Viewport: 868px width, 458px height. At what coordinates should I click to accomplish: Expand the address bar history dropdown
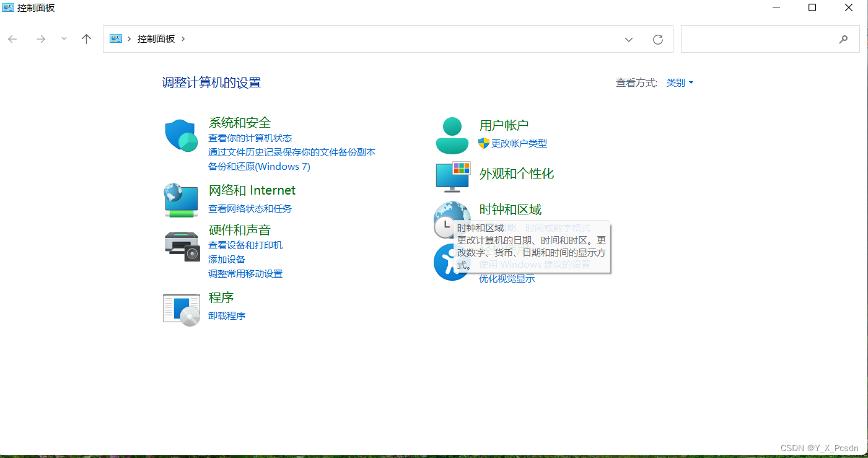tap(629, 39)
